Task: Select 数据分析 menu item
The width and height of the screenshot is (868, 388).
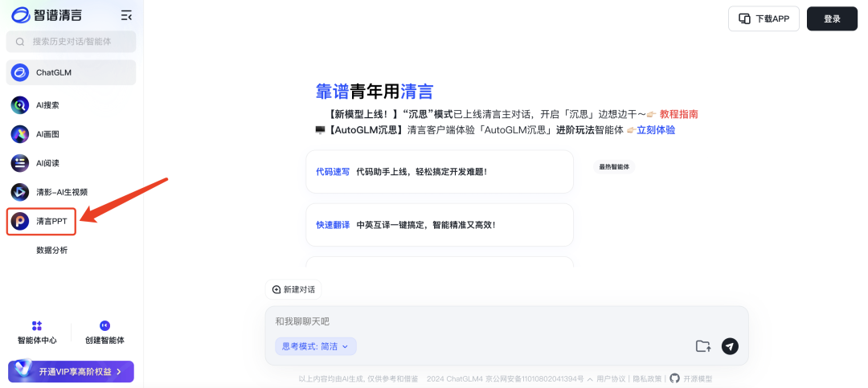Action: pyautogui.click(x=52, y=250)
